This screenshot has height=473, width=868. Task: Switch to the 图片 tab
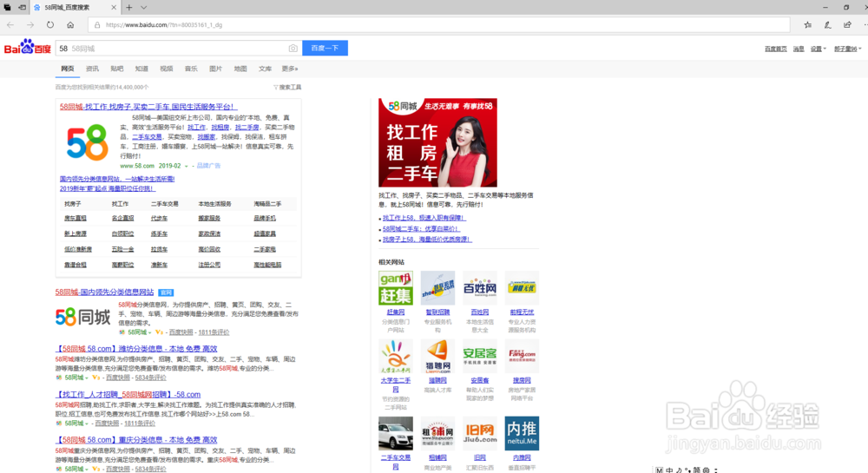[215, 69]
